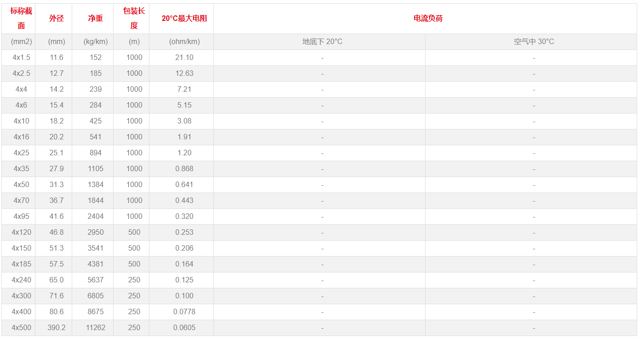
Task: Click the 标称截面 column header
Action: [21, 18]
